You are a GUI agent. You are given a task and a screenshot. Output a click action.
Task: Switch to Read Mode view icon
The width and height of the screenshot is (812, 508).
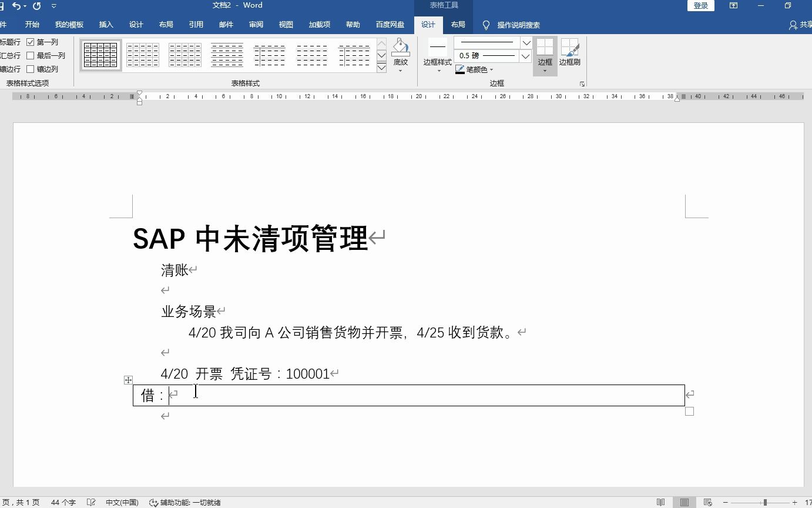pos(661,503)
